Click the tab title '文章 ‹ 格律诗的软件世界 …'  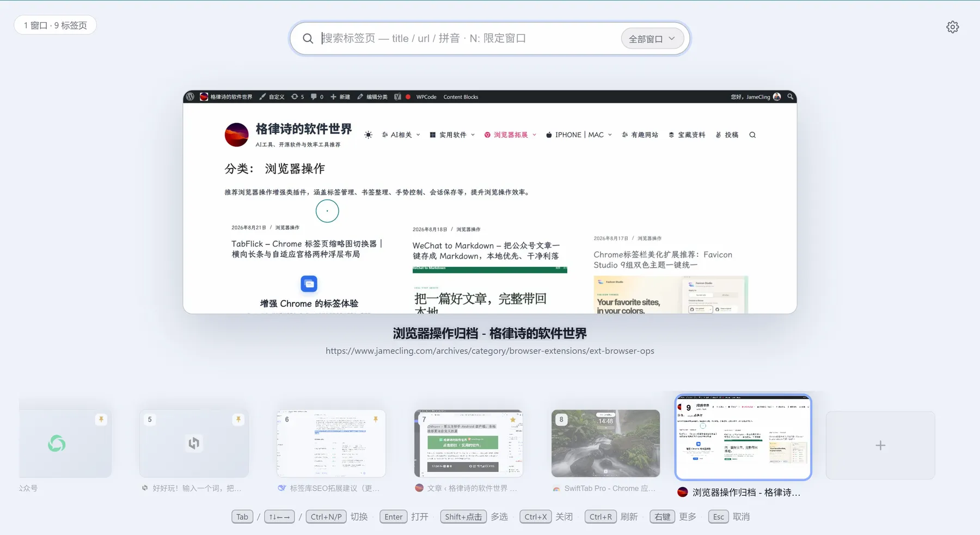coord(472,488)
